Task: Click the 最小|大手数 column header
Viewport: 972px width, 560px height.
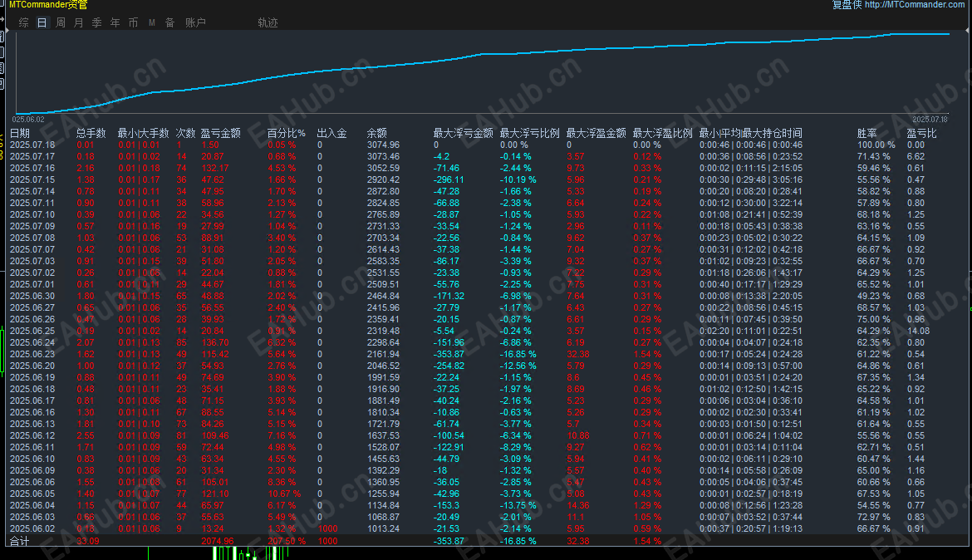Action: (143, 133)
